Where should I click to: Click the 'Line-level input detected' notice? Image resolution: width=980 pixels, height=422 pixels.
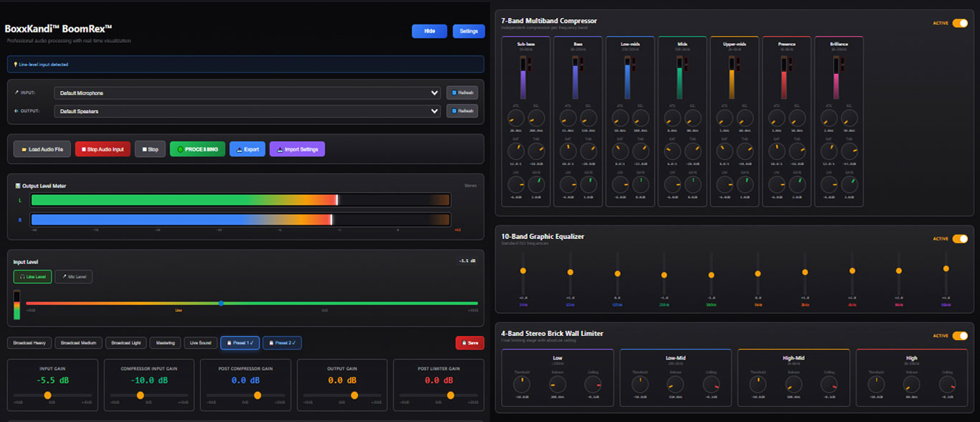[245, 65]
